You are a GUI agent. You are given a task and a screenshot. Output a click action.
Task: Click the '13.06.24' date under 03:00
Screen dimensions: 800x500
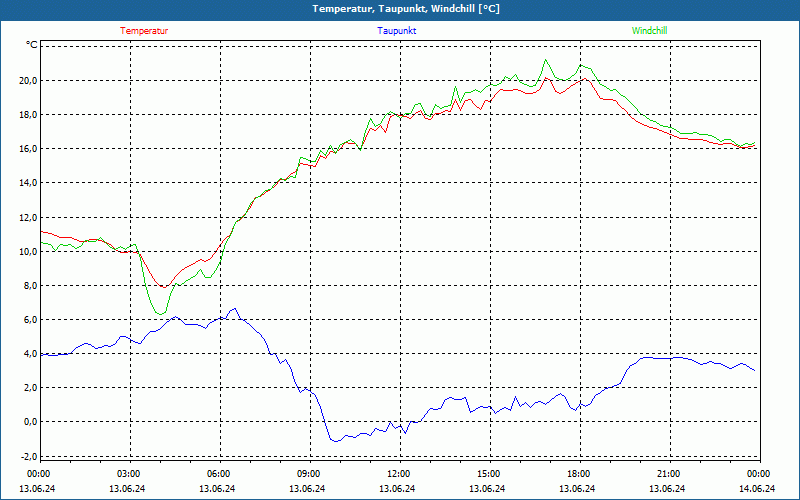[x=128, y=488]
